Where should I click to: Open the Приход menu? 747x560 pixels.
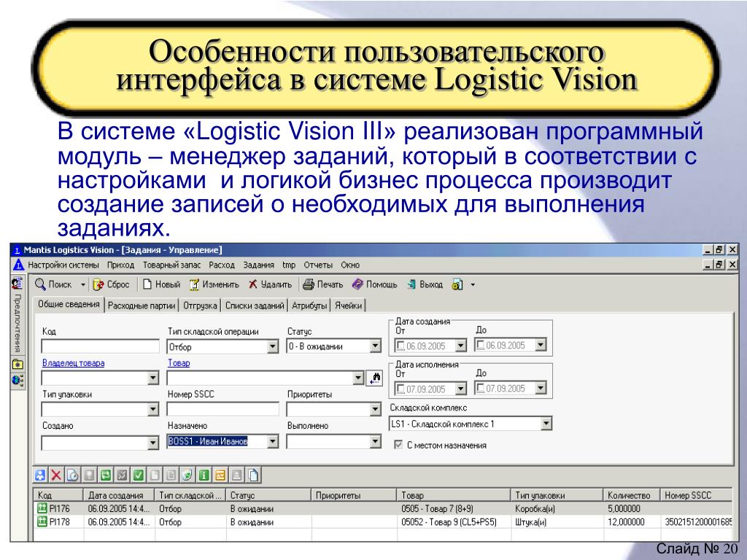click(x=120, y=265)
